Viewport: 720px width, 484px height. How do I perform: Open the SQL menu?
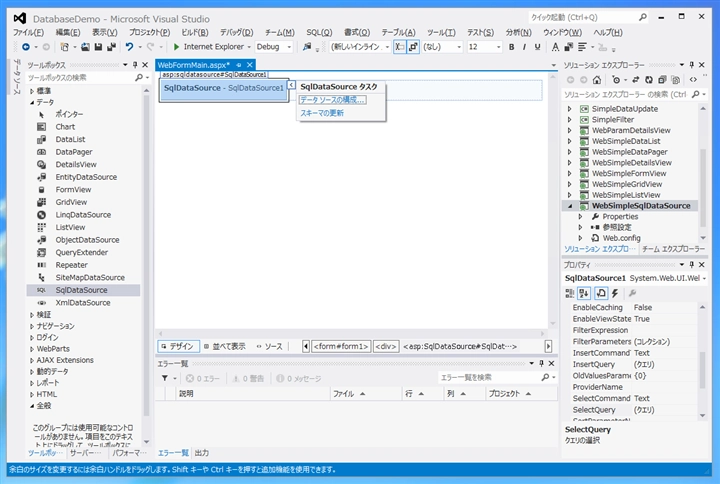pos(319,33)
